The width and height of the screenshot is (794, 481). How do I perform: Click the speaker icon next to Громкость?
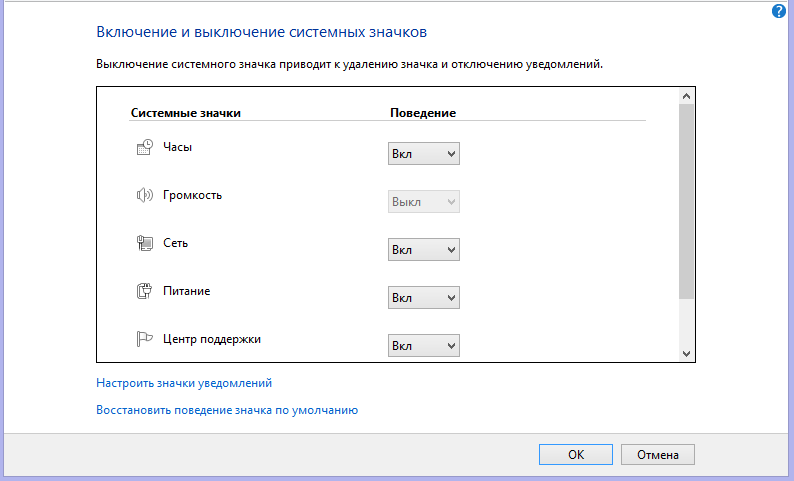[x=144, y=195]
